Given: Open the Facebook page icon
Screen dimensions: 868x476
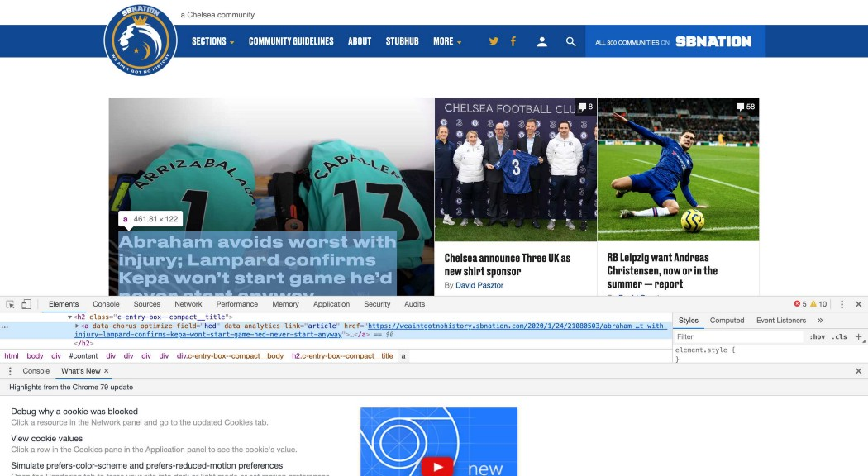Looking at the screenshot, I should coord(513,41).
